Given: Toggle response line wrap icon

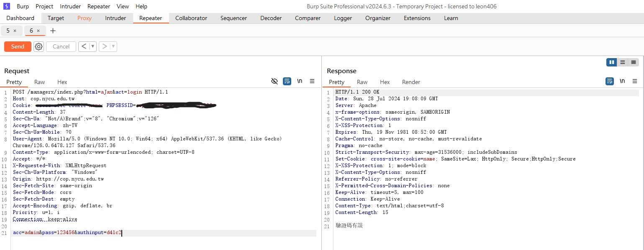Looking at the screenshot, I should click(x=610, y=81).
